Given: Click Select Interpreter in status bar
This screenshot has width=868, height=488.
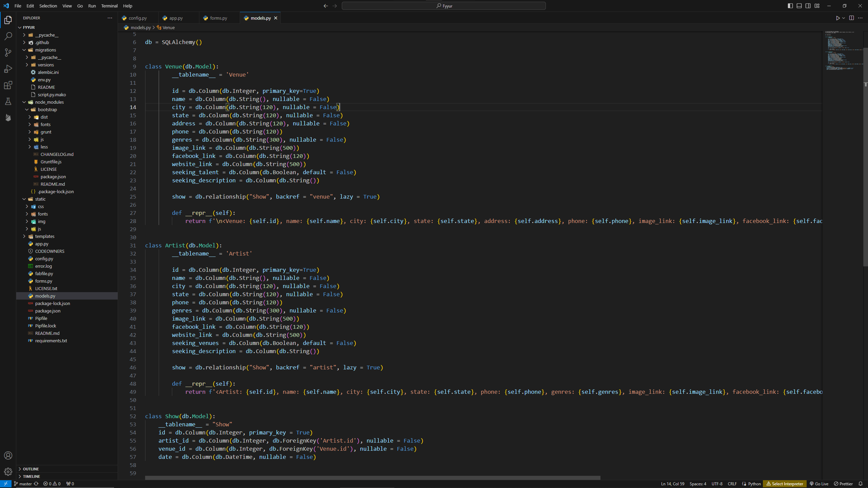Looking at the screenshot, I should click(x=785, y=484).
